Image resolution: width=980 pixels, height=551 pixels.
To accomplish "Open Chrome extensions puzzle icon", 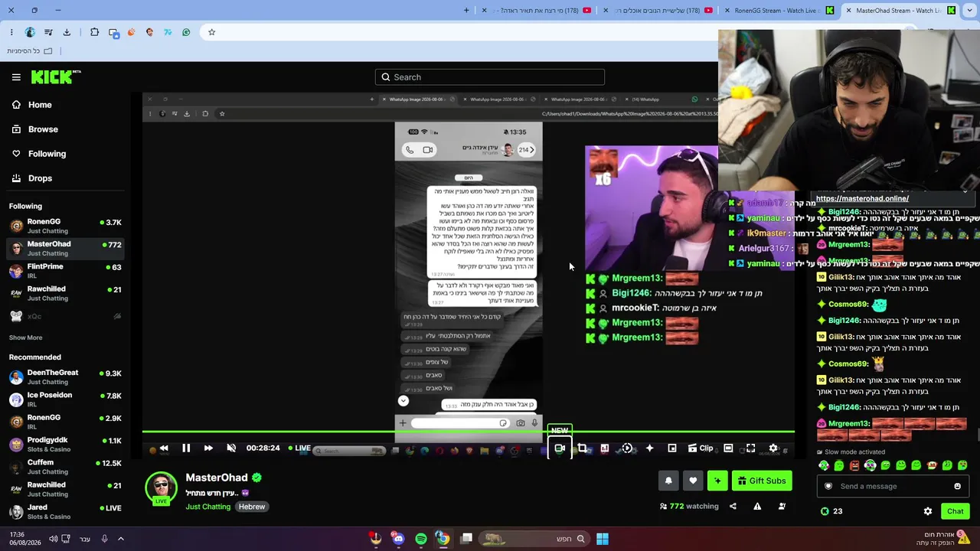I will pyautogui.click(x=94, y=32).
